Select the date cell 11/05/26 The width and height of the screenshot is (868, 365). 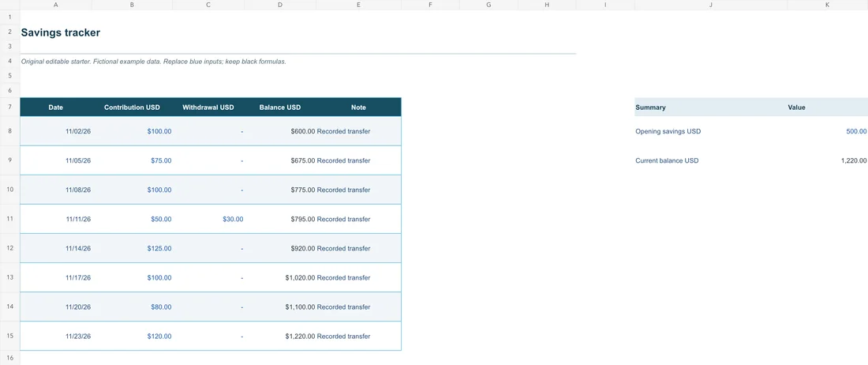(x=56, y=160)
